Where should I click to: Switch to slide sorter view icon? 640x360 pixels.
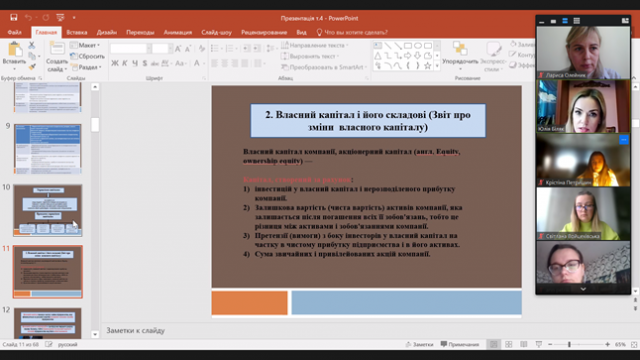coord(509,344)
